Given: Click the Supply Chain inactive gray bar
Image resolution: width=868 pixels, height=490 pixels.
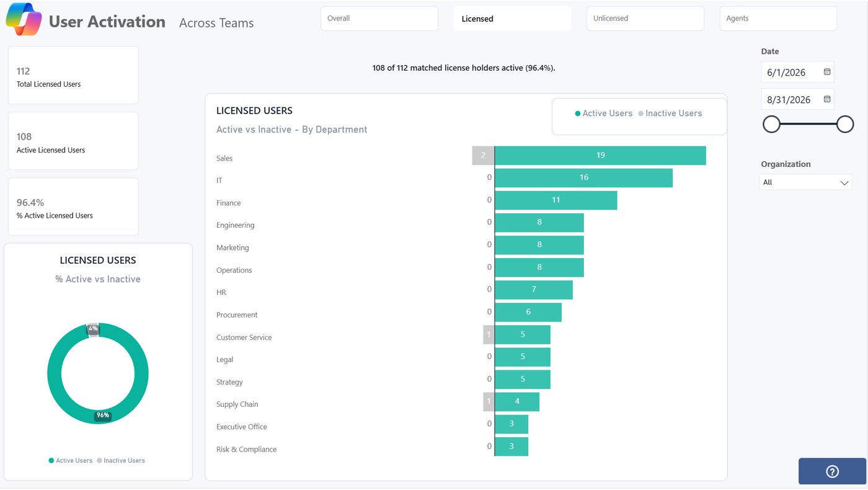Looking at the screenshot, I should coord(489,401).
